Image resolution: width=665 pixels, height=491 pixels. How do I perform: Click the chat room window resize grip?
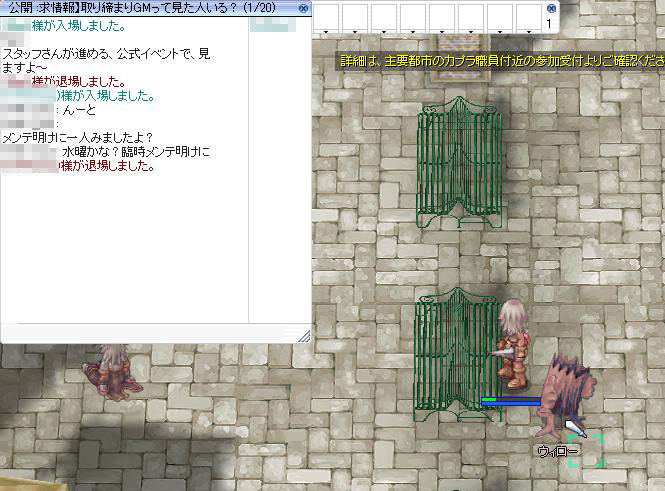(304, 336)
